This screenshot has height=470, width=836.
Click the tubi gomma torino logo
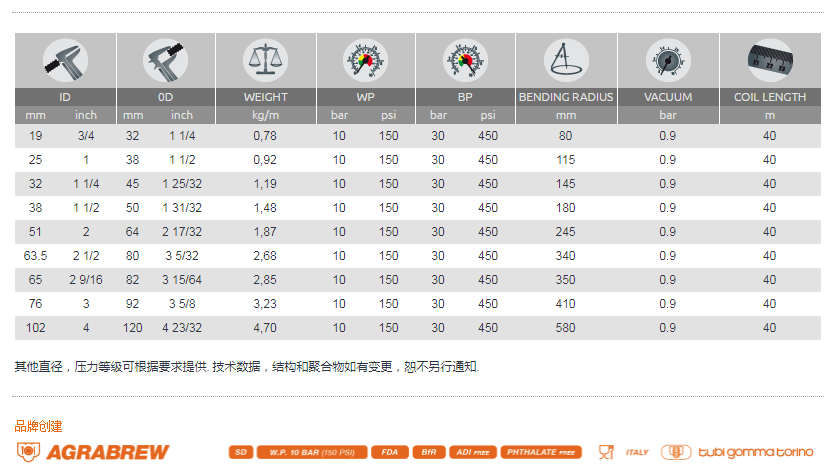coord(739,452)
